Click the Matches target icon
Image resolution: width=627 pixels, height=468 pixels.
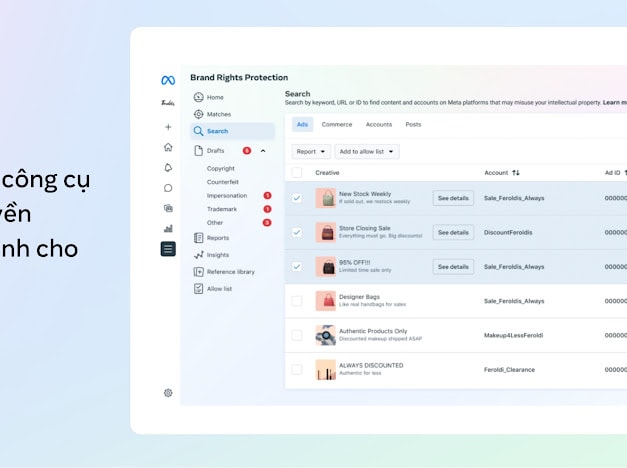tap(198, 114)
